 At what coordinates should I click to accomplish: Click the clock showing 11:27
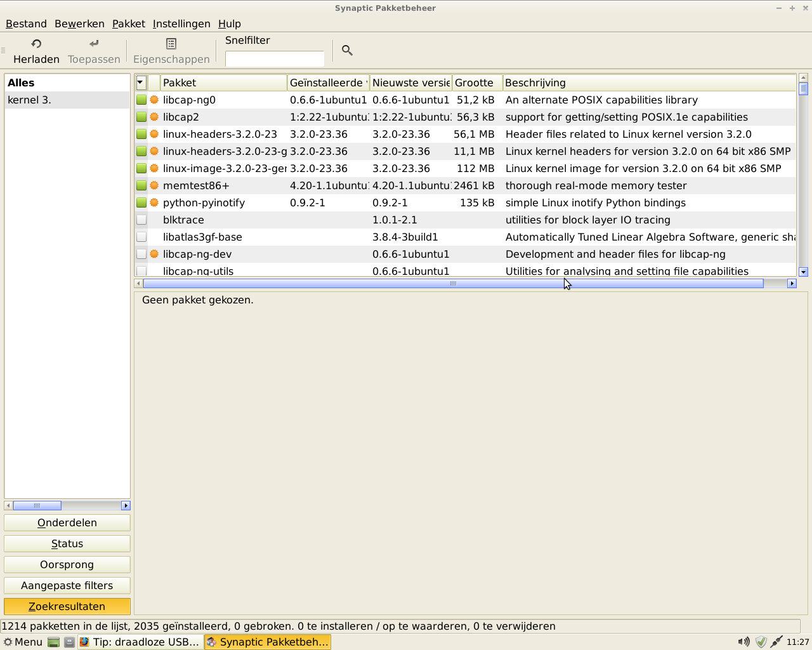tap(797, 642)
